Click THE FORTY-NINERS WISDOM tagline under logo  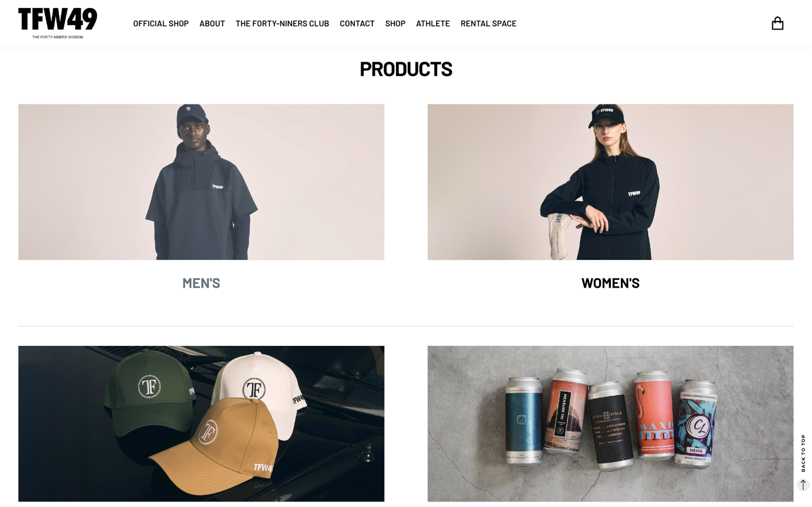(58, 37)
